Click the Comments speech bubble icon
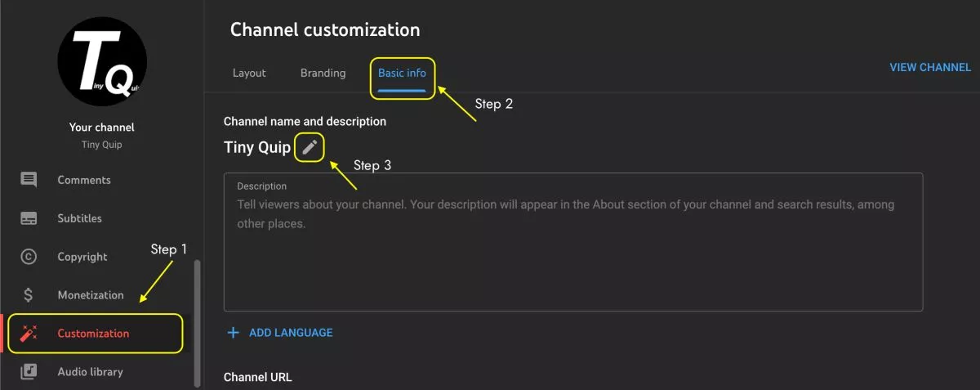This screenshot has width=980, height=390. 29,180
